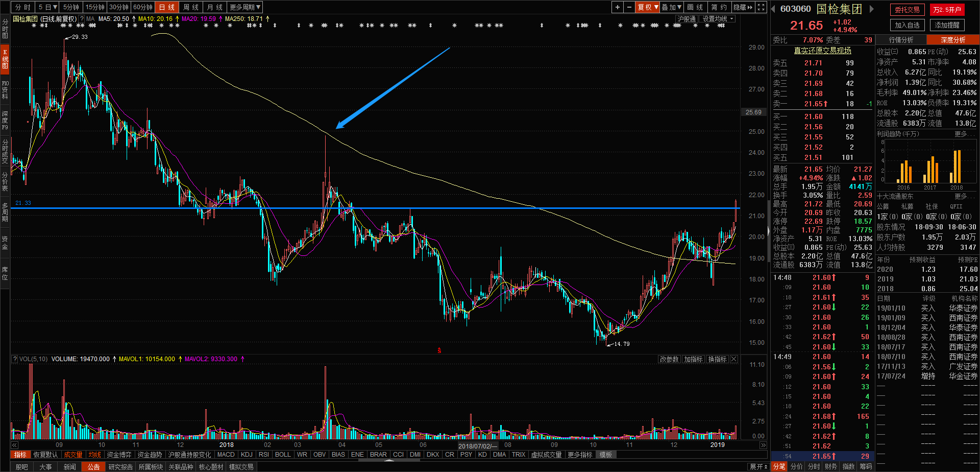Click the 21.33 blue horizontal price line
Screen dimensions: 980x472
(x=375, y=208)
